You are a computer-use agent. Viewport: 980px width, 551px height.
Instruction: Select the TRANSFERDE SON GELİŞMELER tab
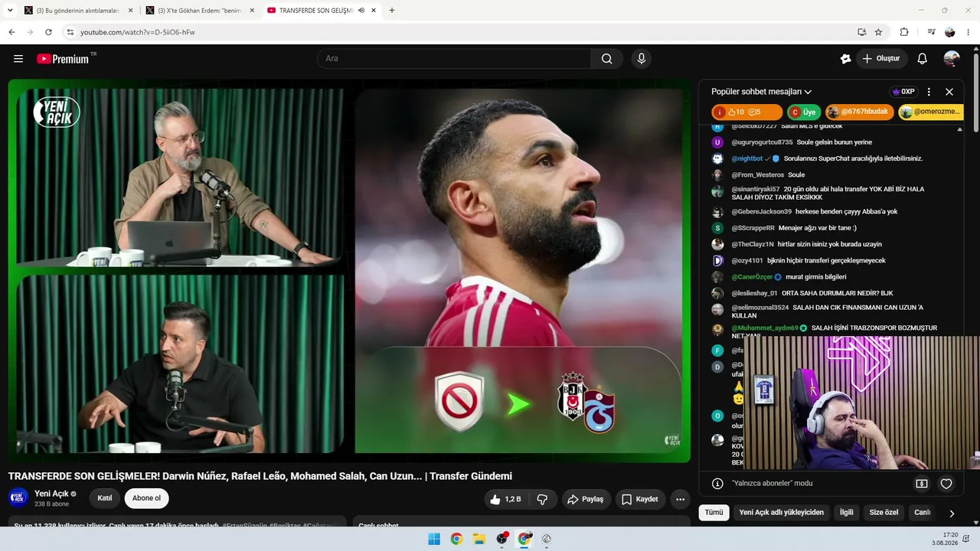tap(321, 11)
